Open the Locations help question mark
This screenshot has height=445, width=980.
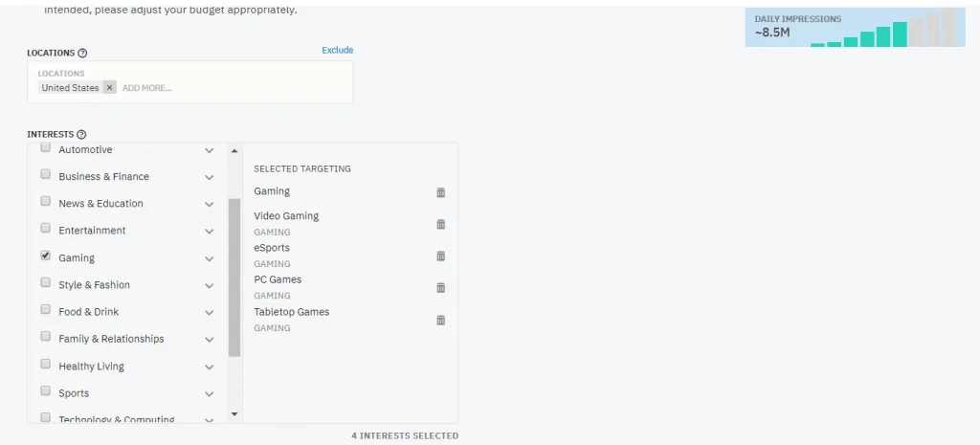pyautogui.click(x=82, y=54)
